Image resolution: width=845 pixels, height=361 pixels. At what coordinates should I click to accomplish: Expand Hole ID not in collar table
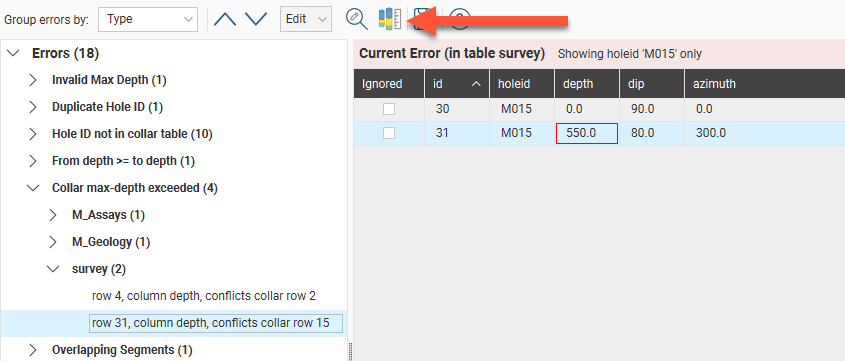(33, 134)
